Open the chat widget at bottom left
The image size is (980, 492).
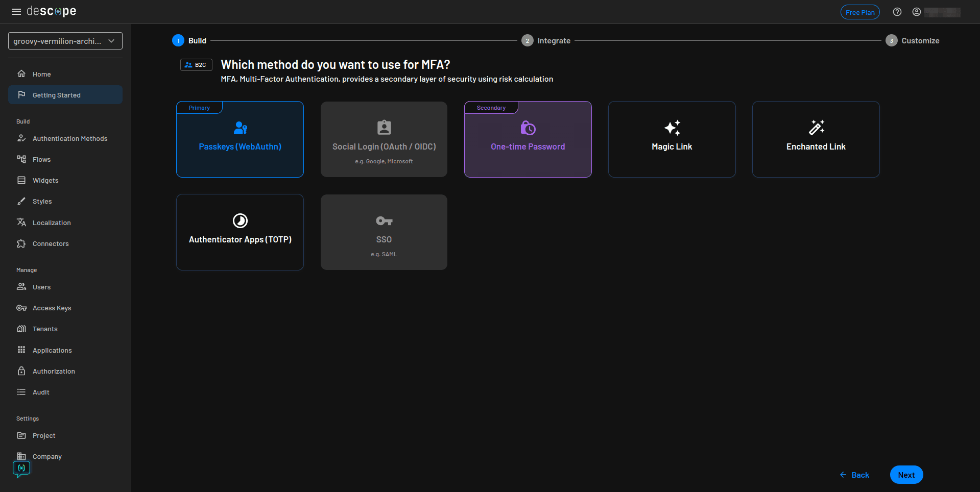(x=21, y=469)
